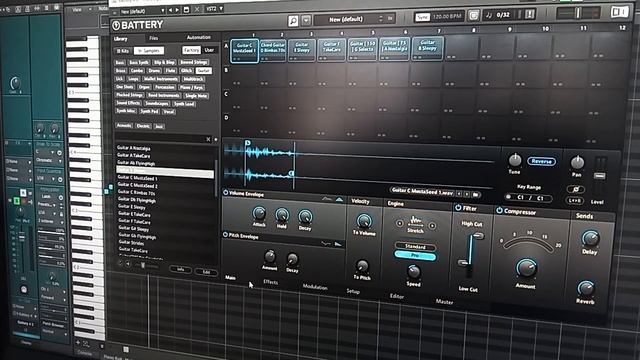640x360 pixels.
Task: Select the AHD envelope shape icon in Volume Envelope
Action: coord(339,200)
